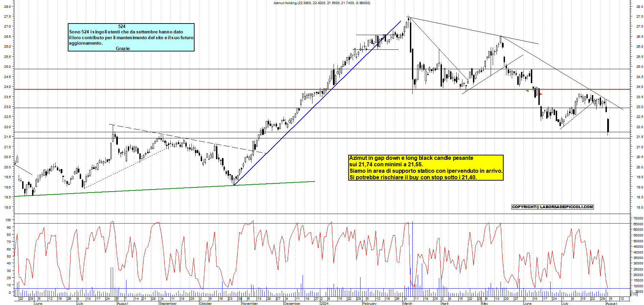Click the 24.0 price on right axis

(x=639, y=87)
